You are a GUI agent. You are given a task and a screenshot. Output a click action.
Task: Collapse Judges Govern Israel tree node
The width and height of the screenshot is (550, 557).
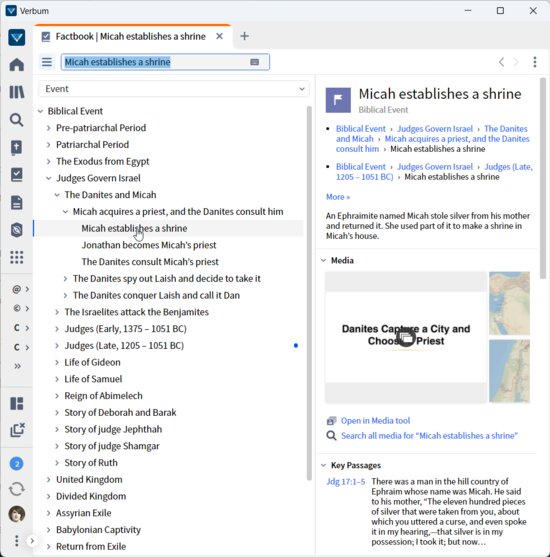49,178
